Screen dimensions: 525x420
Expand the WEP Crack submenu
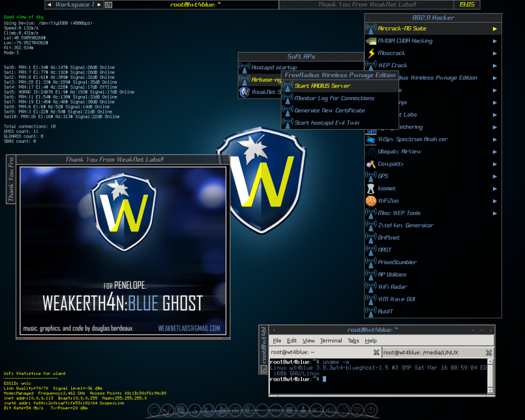click(433, 65)
